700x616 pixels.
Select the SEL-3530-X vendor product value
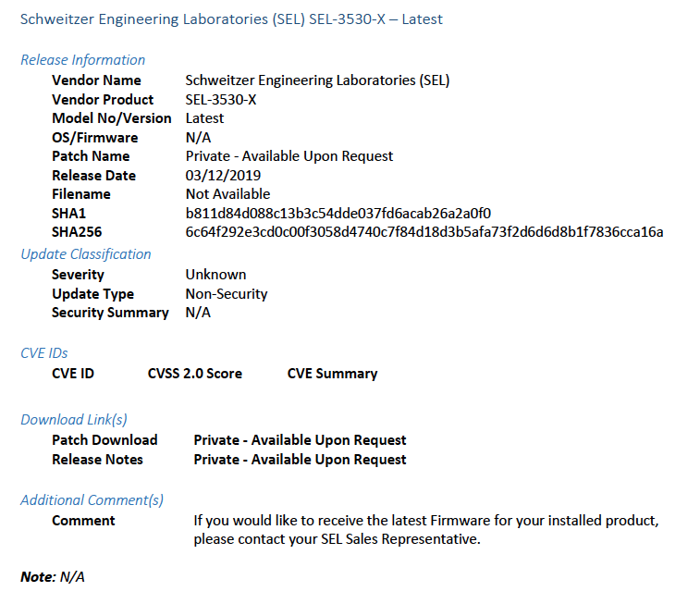click(x=221, y=100)
